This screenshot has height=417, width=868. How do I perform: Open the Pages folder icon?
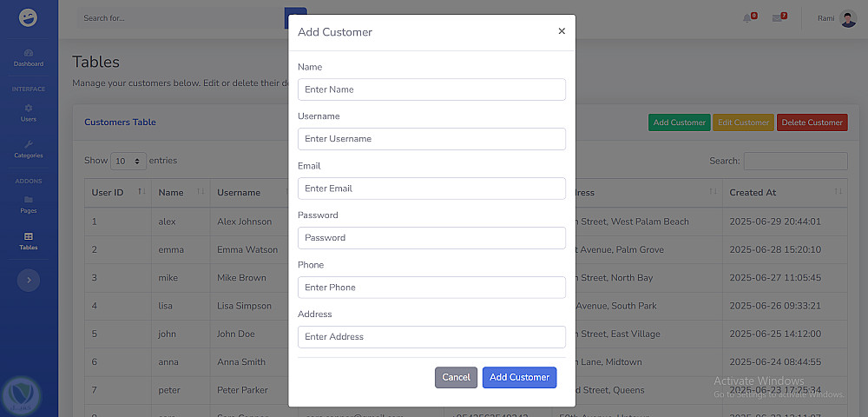[x=29, y=200]
